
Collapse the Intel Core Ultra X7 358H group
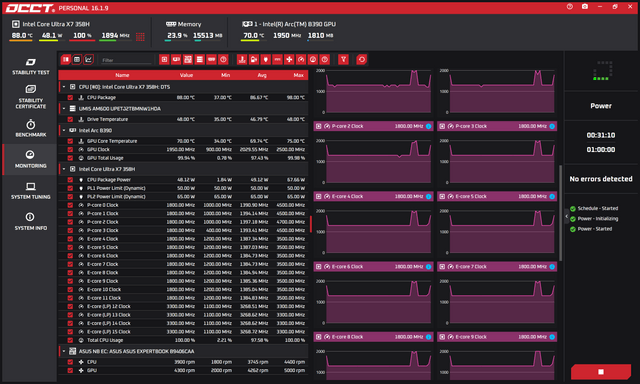click(64, 169)
